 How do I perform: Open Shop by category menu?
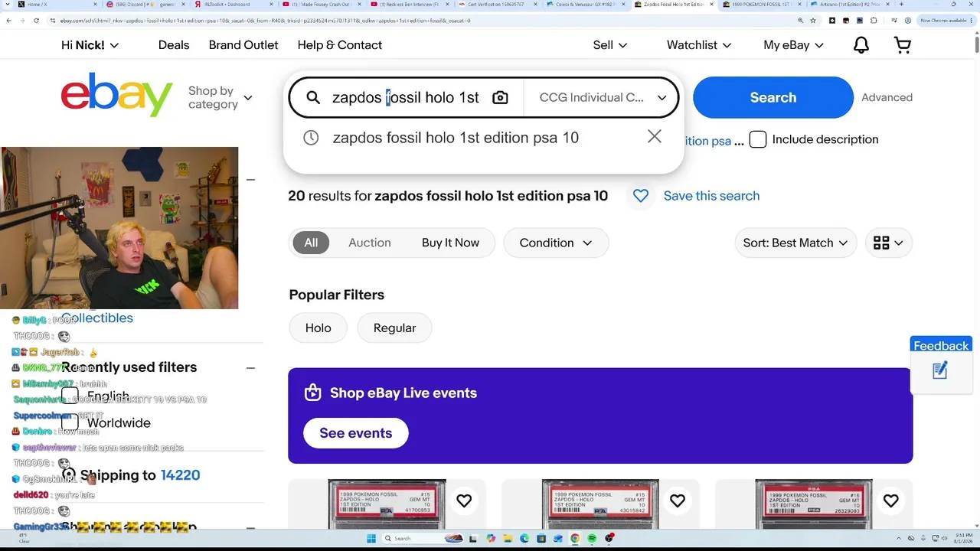(220, 97)
